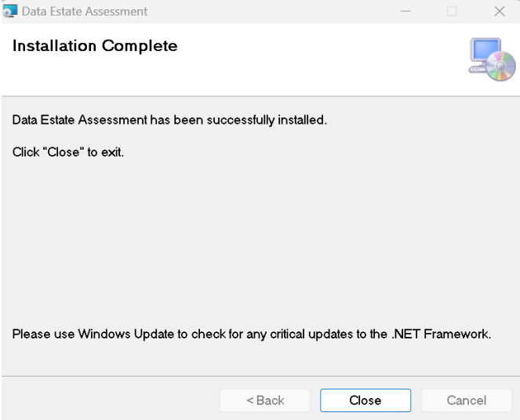Click the computer and CD setup graphic

click(x=492, y=60)
